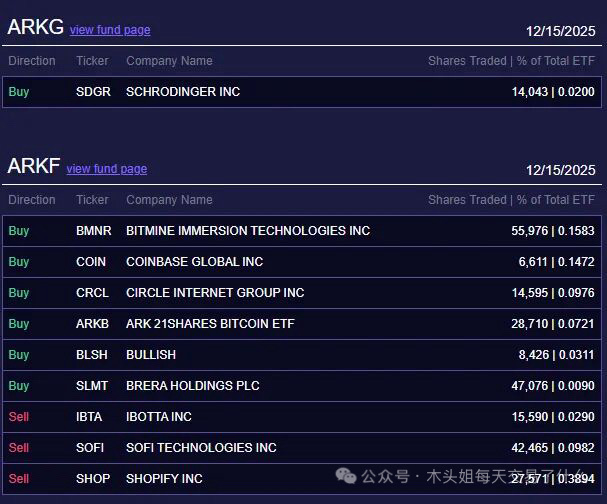This screenshot has width=607, height=504.
Task: Select the BMNR ticker row
Action: click(94, 231)
